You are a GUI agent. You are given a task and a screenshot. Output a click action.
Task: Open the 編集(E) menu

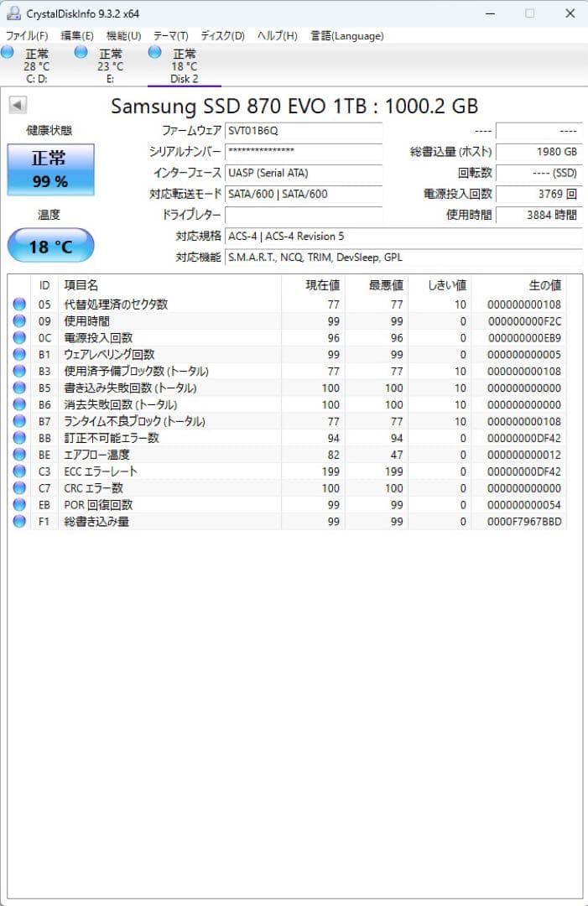pos(77,36)
